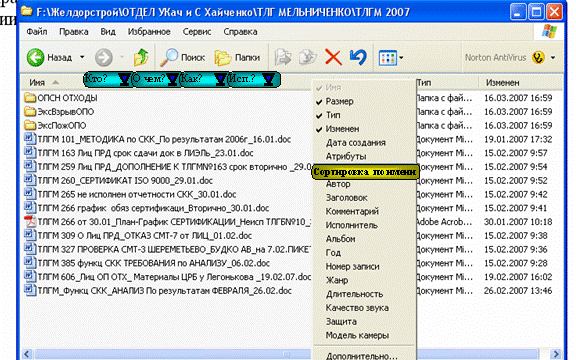Enable the Автор column
This screenshot has width=576, height=360.
click(338, 184)
